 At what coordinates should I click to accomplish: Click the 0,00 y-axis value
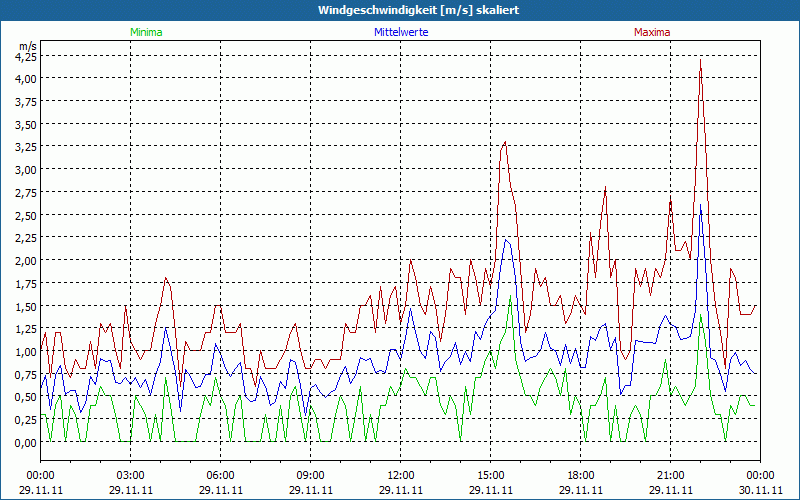[x=26, y=442]
